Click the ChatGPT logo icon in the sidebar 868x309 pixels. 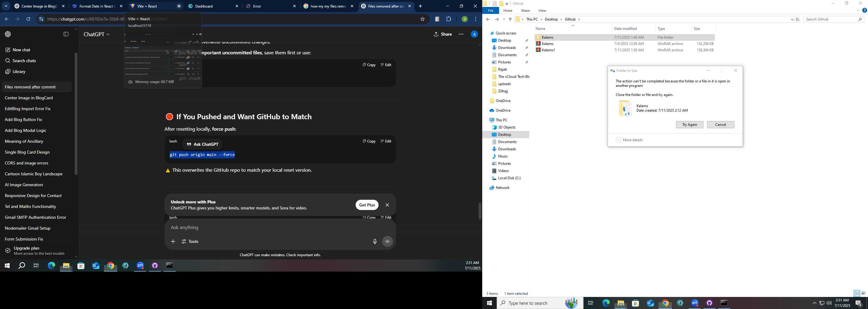pos(8,34)
